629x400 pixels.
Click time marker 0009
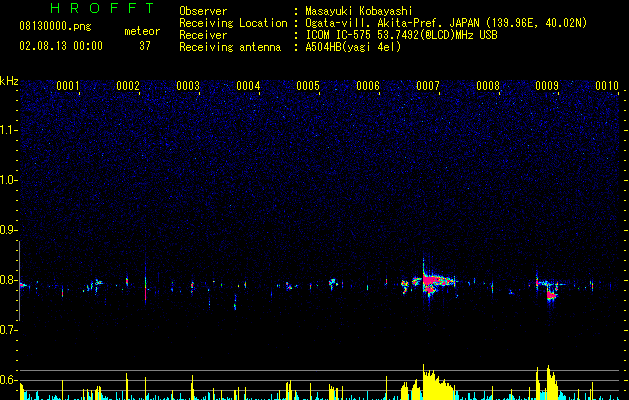[547, 86]
